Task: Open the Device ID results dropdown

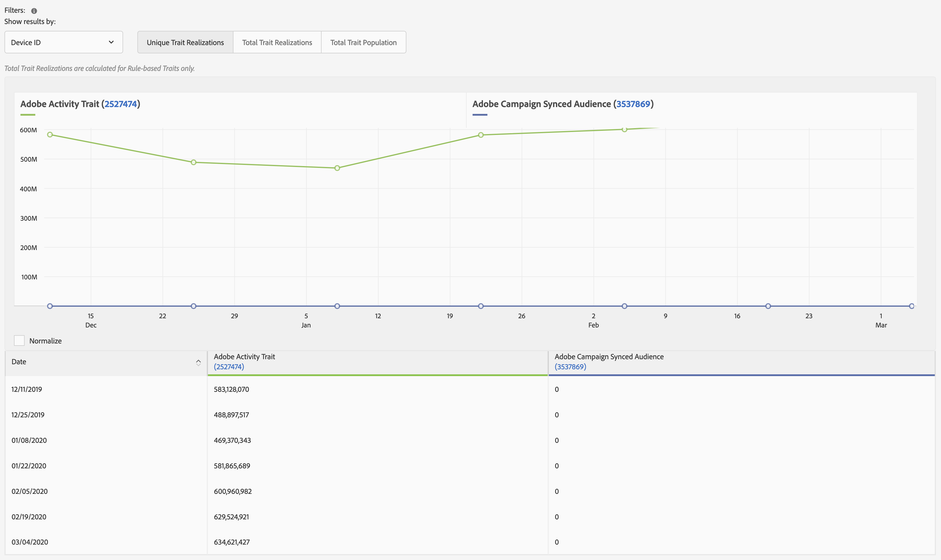Action: click(x=63, y=42)
